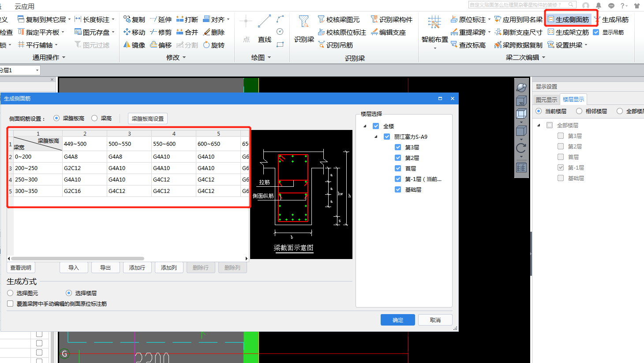This screenshot has width=644, height=363.
Task: Check 首层 in 楼层显示 panel
Action: (x=561, y=157)
